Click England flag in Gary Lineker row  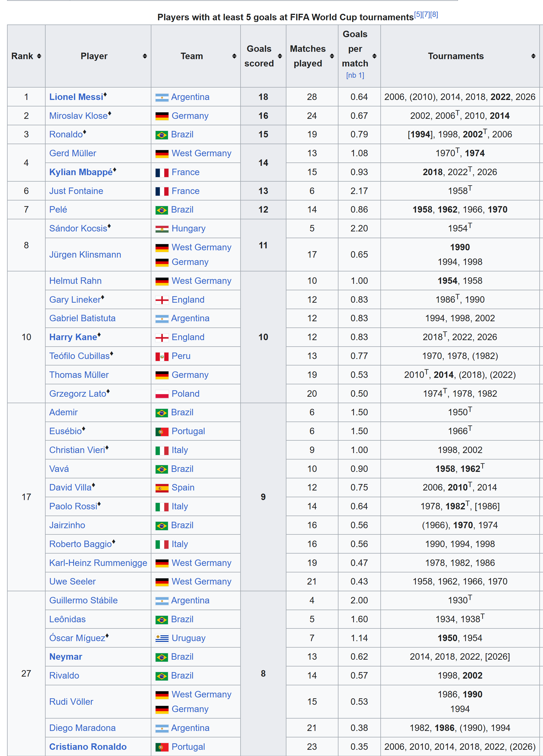click(x=162, y=300)
